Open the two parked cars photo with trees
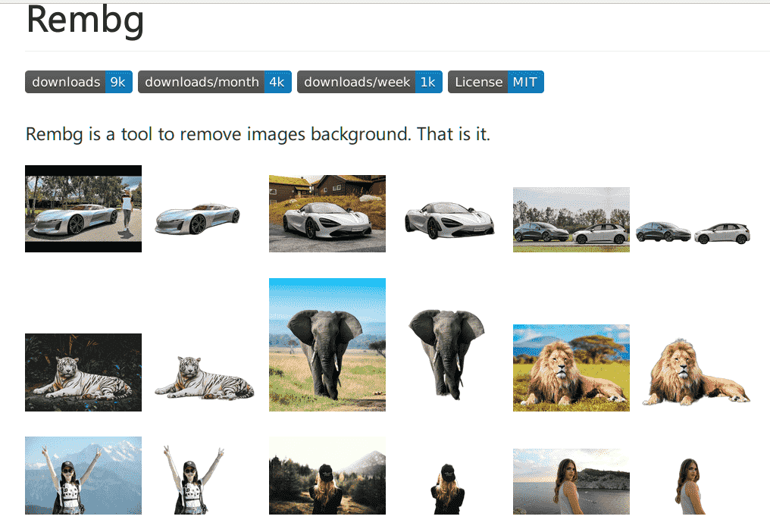This screenshot has height=532, width=770. pos(571,220)
